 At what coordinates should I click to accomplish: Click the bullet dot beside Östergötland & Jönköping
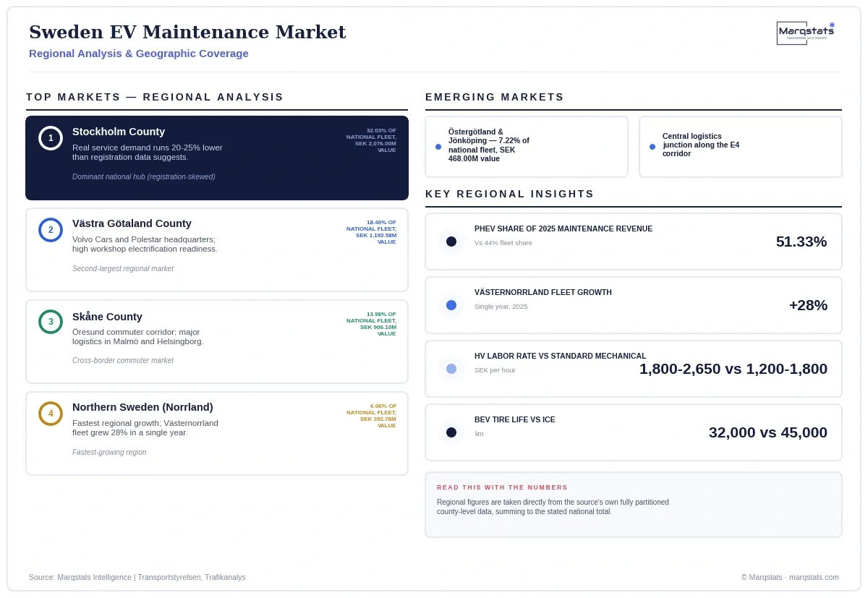tap(438, 147)
